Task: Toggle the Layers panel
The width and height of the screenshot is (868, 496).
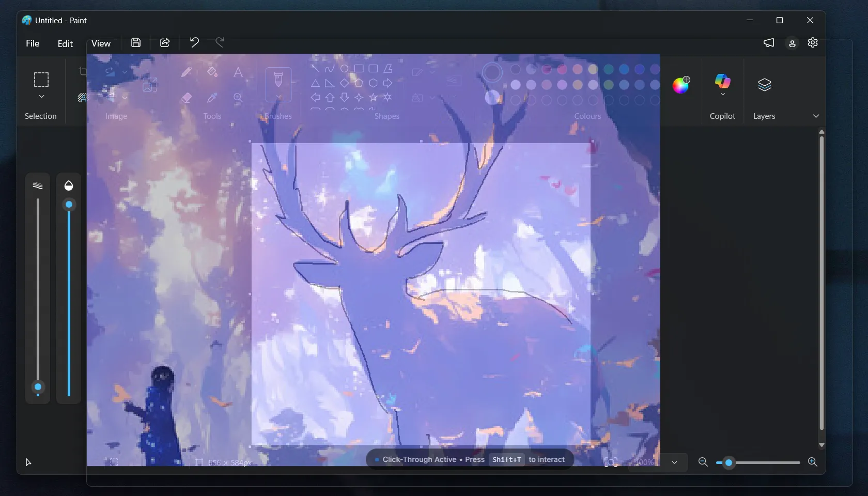Action: click(x=765, y=85)
